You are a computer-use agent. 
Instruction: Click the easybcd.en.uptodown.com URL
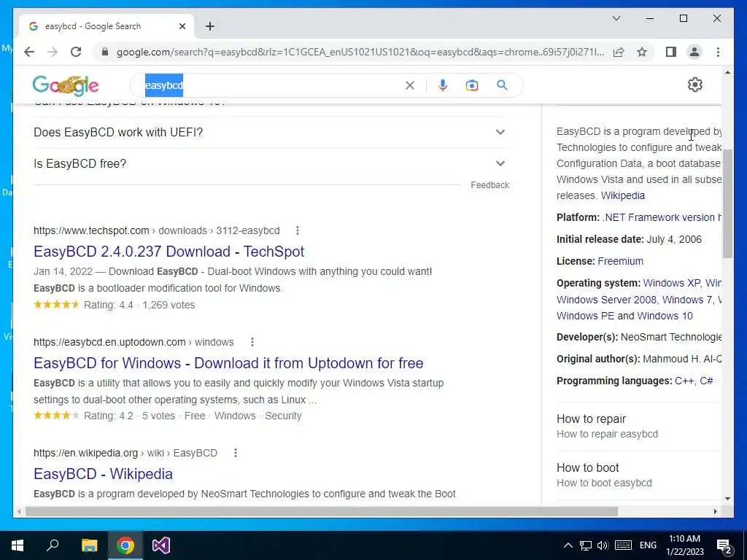[x=133, y=342]
